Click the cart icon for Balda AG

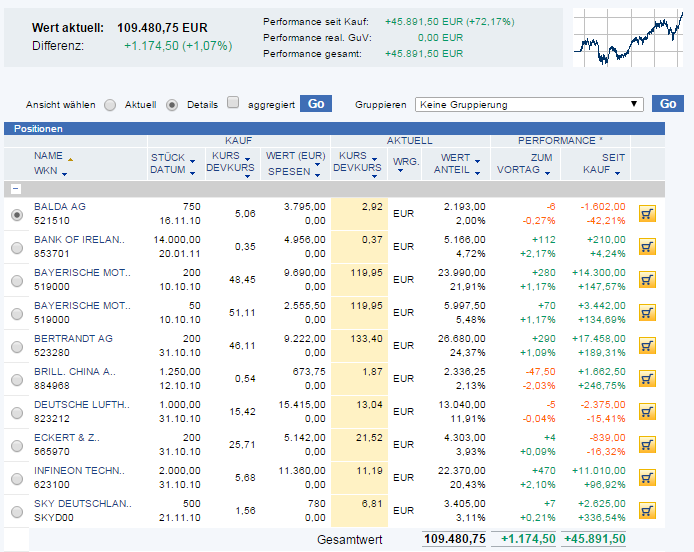(647, 214)
